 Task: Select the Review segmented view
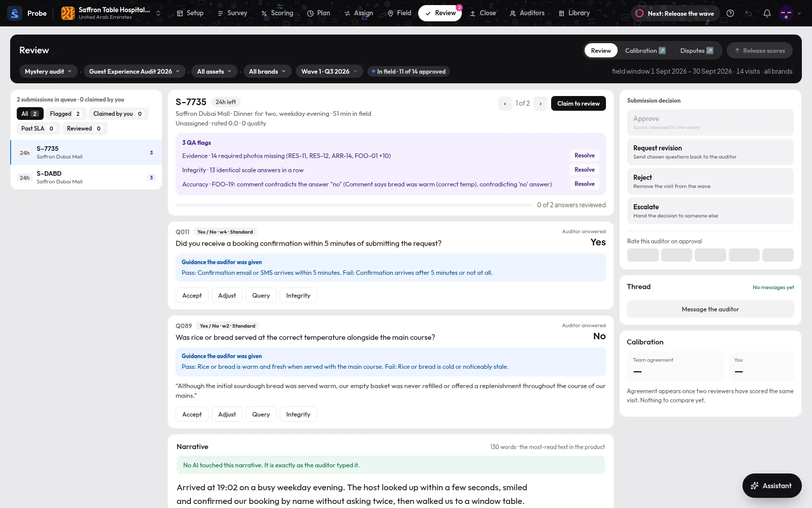601,51
